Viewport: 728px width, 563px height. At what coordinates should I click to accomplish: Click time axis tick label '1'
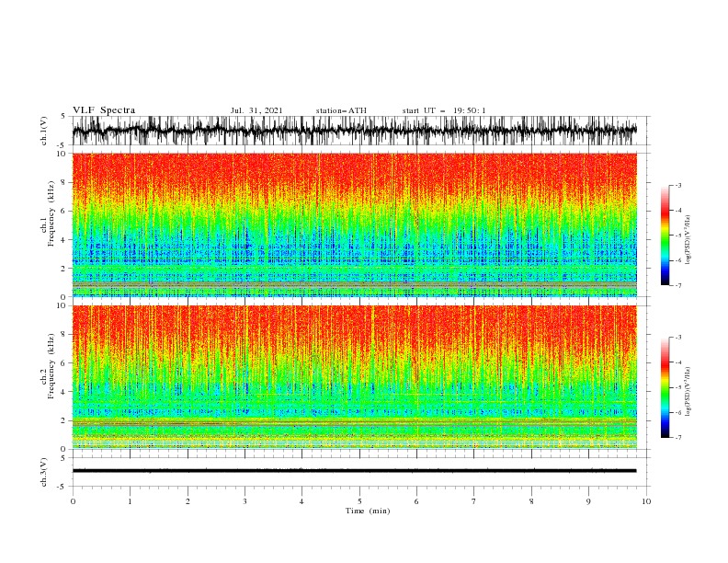[130, 501]
